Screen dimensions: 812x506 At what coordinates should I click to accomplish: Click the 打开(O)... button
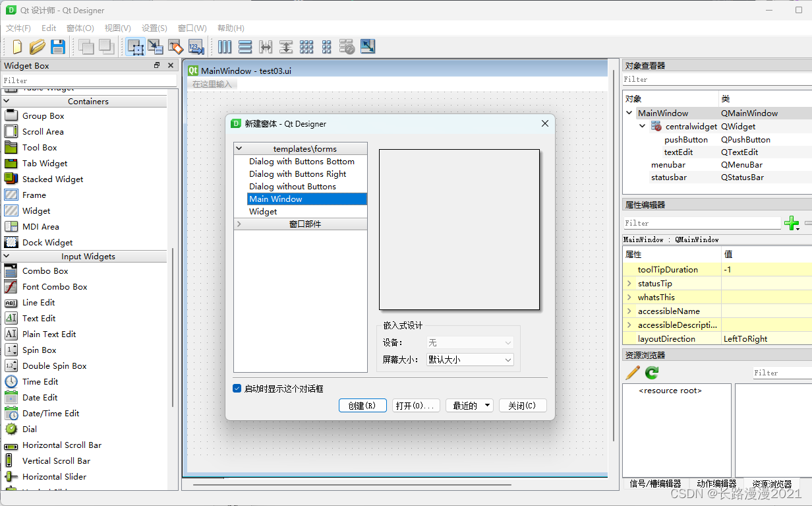pyautogui.click(x=416, y=406)
